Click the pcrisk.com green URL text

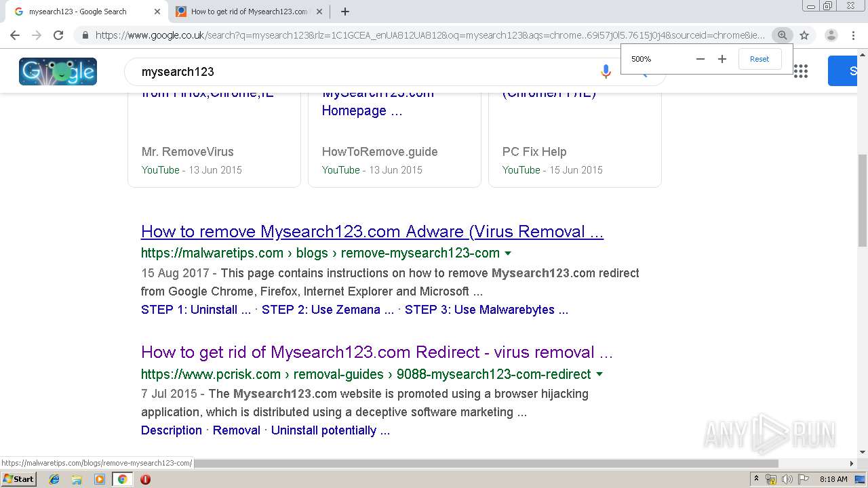[366, 374]
